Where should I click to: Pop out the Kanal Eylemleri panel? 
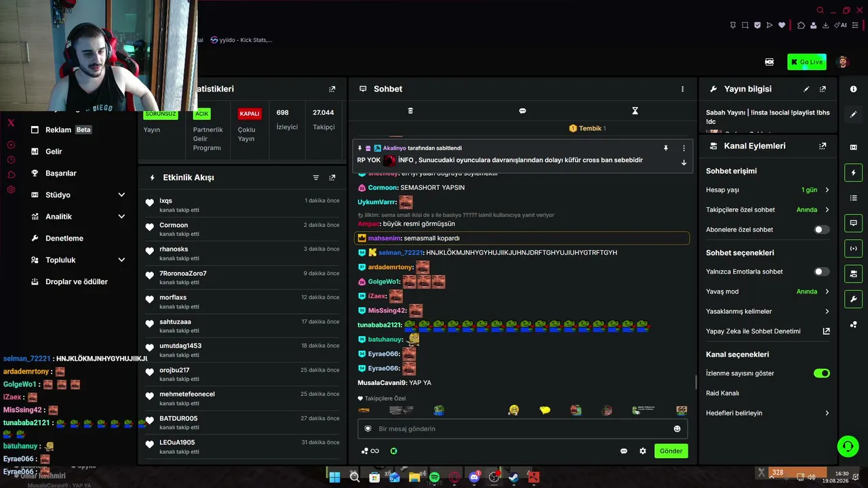pos(823,146)
